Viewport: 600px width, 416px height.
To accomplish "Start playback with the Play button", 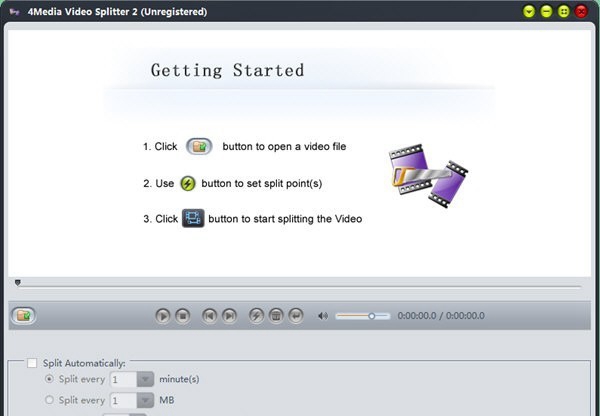I will point(163,316).
